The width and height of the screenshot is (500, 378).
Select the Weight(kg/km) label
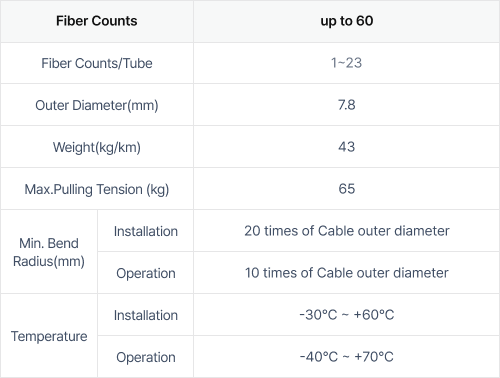97,147
